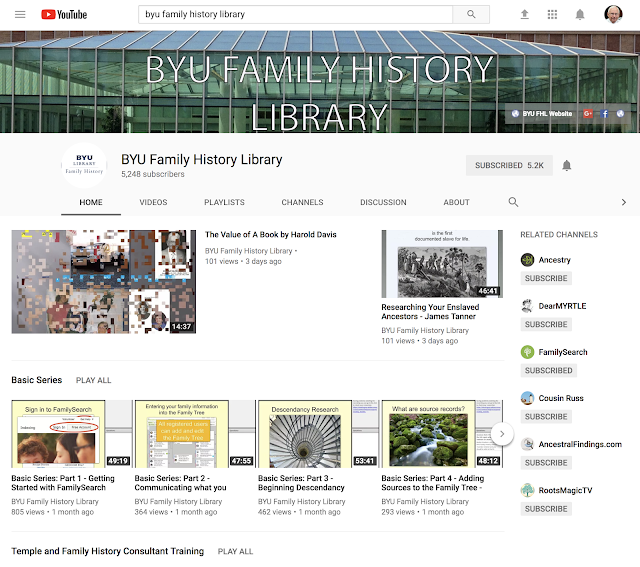The image size is (640, 567).
Task: Subscribe to the Ancestry channel
Action: click(x=546, y=278)
